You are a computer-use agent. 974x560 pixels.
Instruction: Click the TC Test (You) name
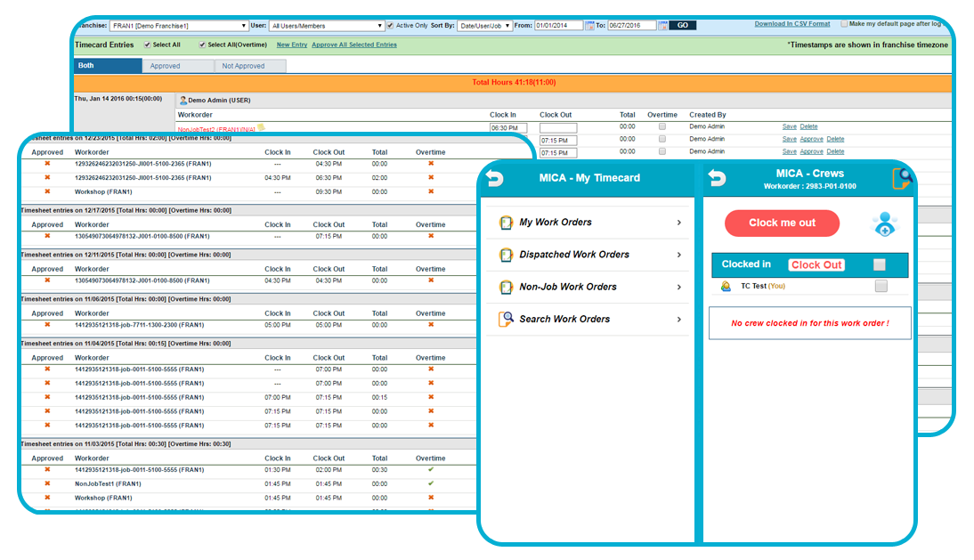pos(763,286)
